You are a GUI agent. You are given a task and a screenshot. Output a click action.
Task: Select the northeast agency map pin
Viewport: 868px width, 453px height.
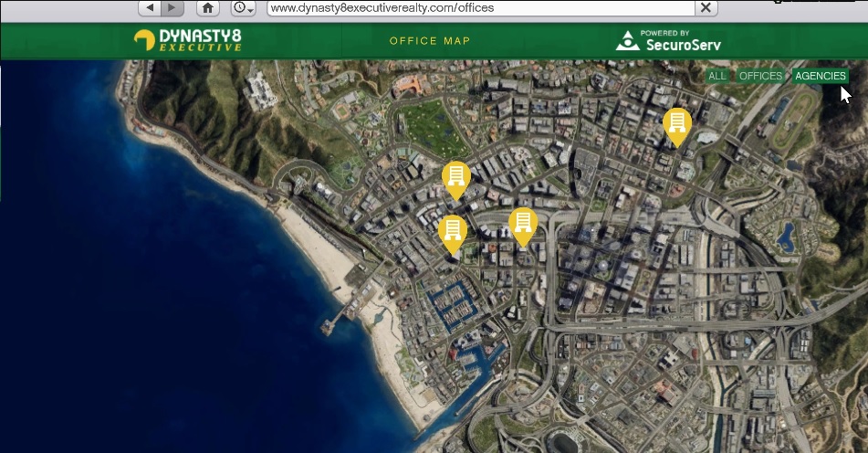(677, 127)
